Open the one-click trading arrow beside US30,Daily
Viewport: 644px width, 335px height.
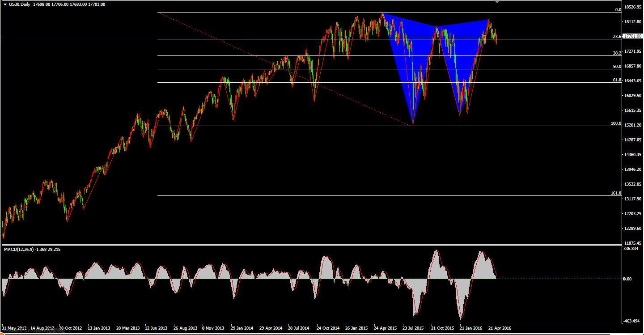(5, 4)
